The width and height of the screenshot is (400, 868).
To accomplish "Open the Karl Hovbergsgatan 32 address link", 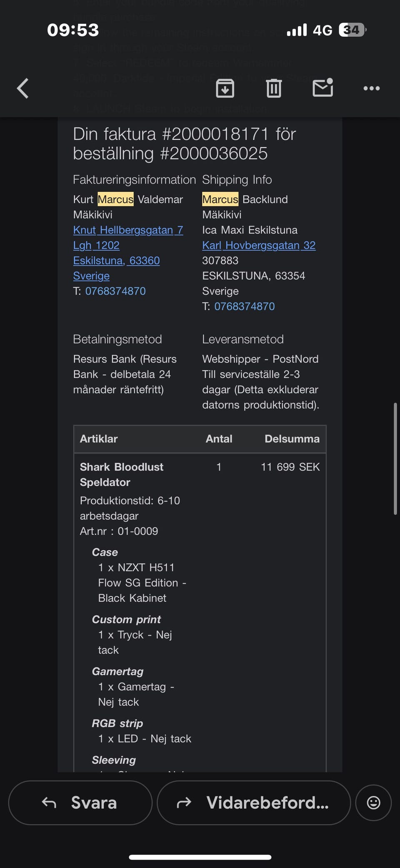I will point(259,245).
